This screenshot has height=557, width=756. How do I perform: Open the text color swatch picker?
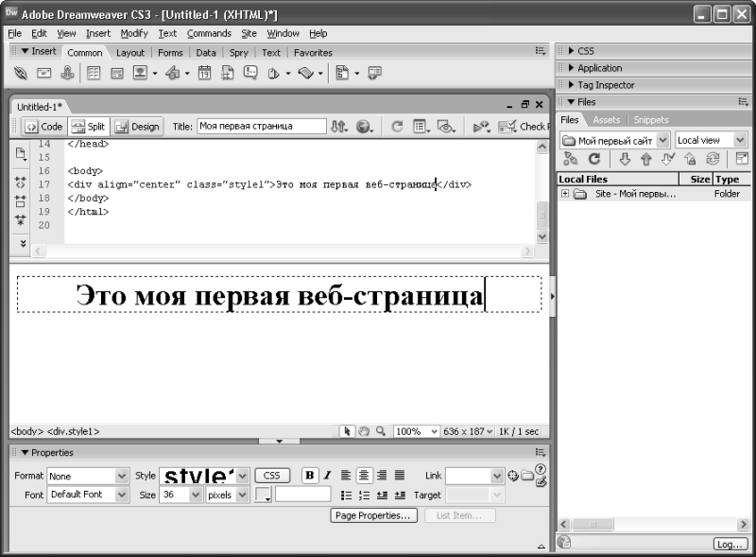(x=263, y=495)
